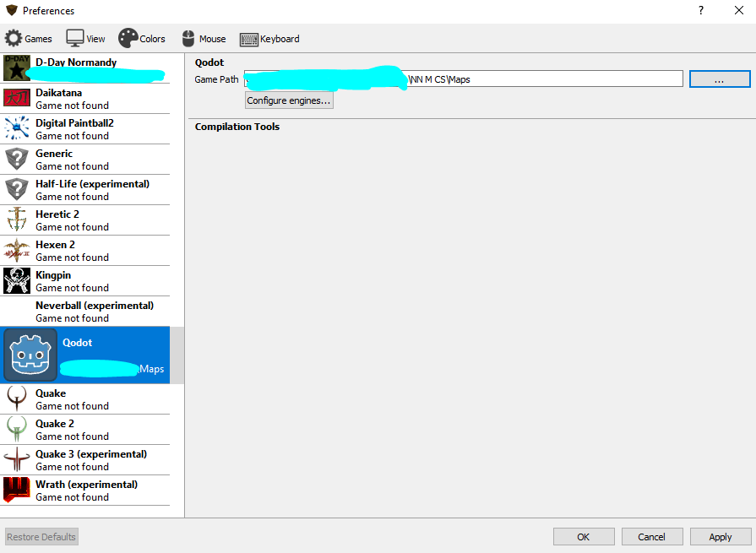Viewport: 756px width, 553px height.
Task: Select Wrath (experimental) entry
Action: (x=84, y=490)
